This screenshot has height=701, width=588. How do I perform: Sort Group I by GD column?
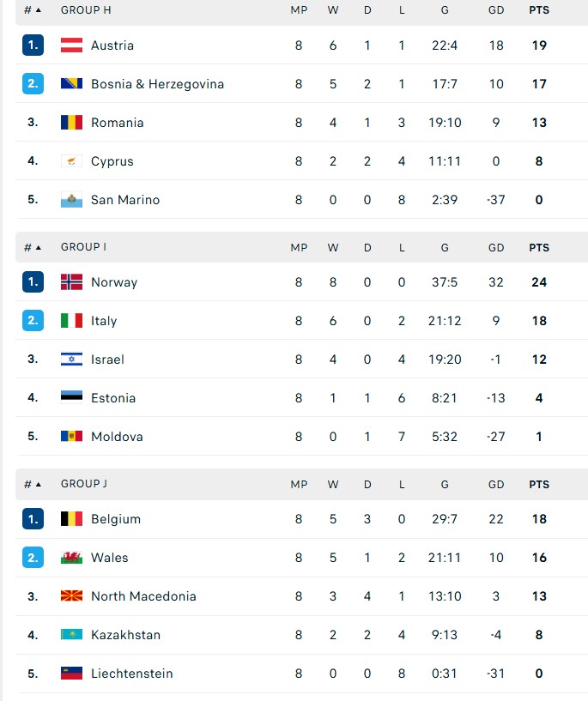496,247
